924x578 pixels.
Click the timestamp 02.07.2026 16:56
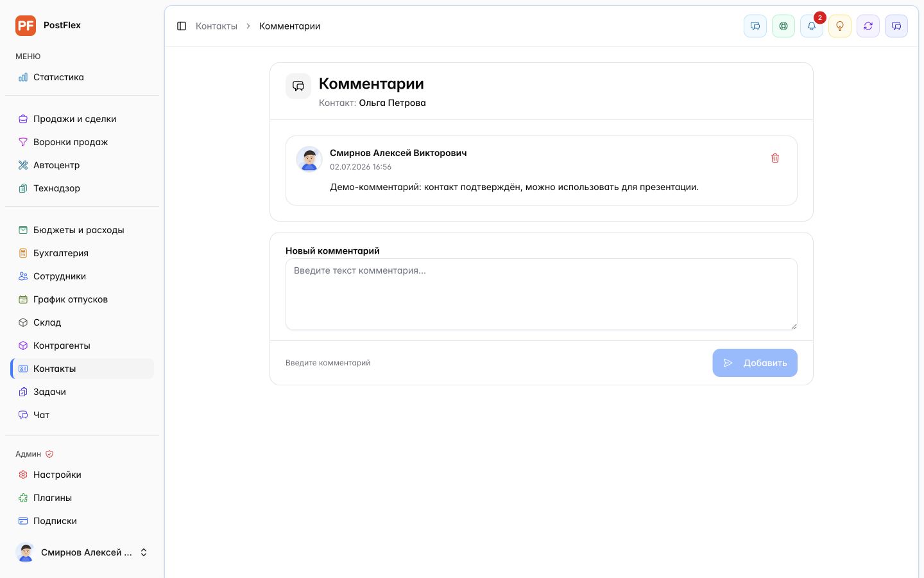[361, 167]
